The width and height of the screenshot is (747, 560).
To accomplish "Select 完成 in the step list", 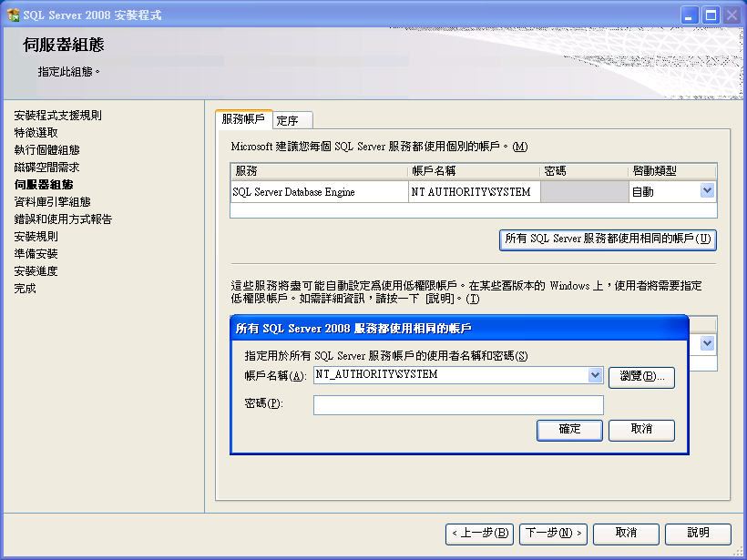I will (25, 288).
